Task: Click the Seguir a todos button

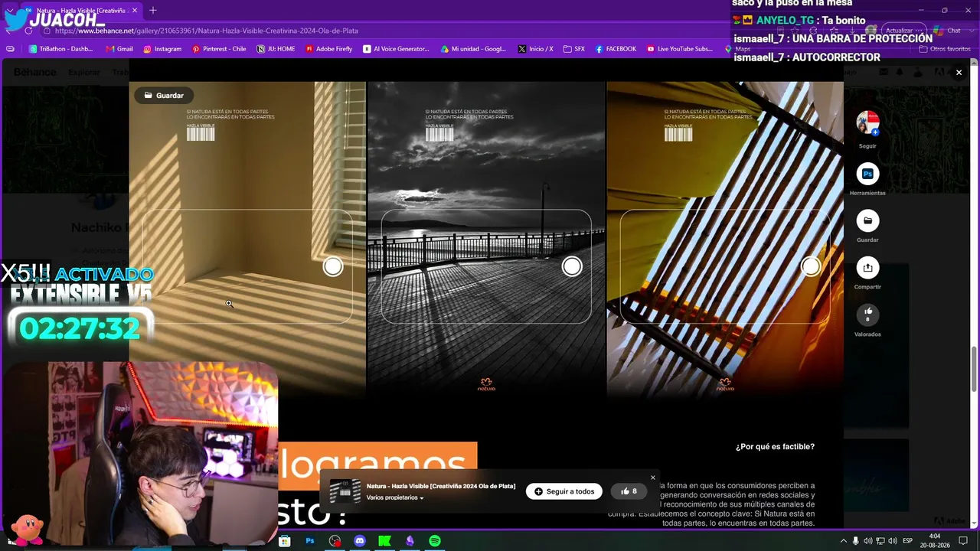Action: [564, 491]
